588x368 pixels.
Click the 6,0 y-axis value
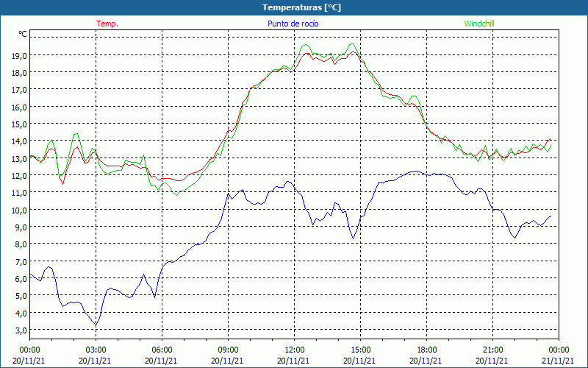[21, 279]
